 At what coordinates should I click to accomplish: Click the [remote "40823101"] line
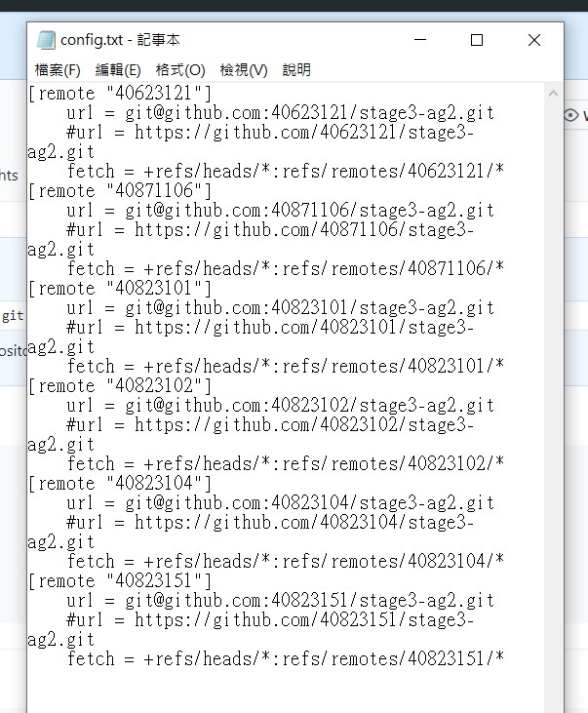[x=120, y=289]
